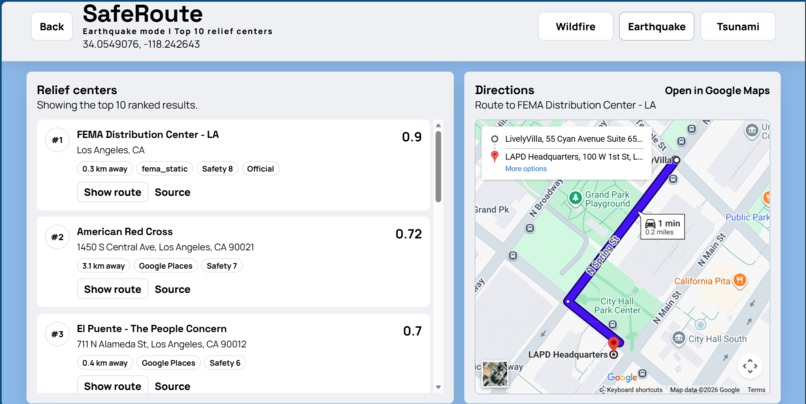Click scroll down arrow of relief list
Screen dimensions: 806x404
(438, 387)
